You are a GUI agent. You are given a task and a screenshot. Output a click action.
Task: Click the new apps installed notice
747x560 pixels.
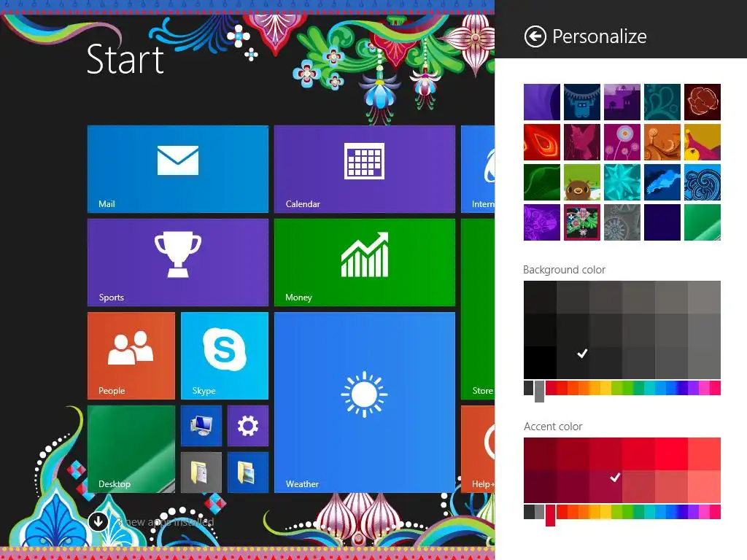(x=166, y=522)
